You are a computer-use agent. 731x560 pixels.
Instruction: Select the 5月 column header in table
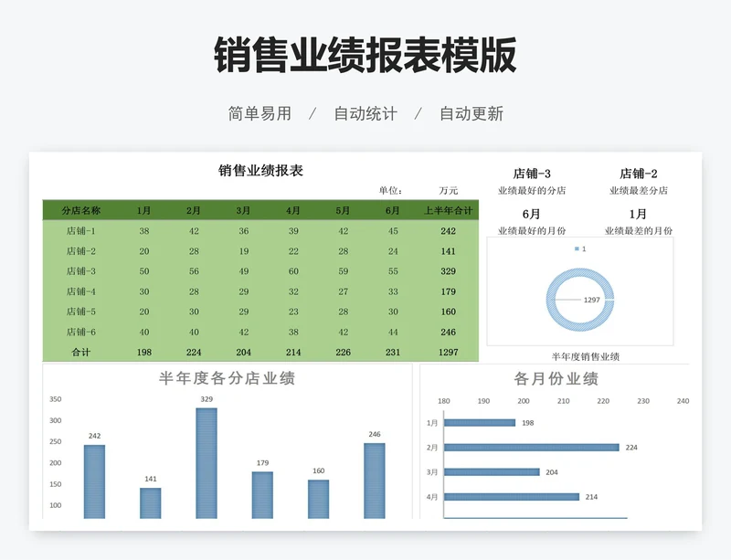[344, 210]
